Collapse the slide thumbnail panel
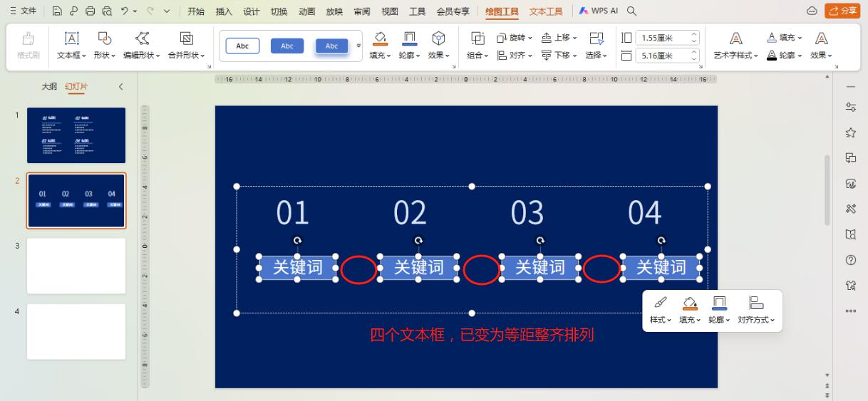The width and height of the screenshot is (868, 401). coord(120,86)
